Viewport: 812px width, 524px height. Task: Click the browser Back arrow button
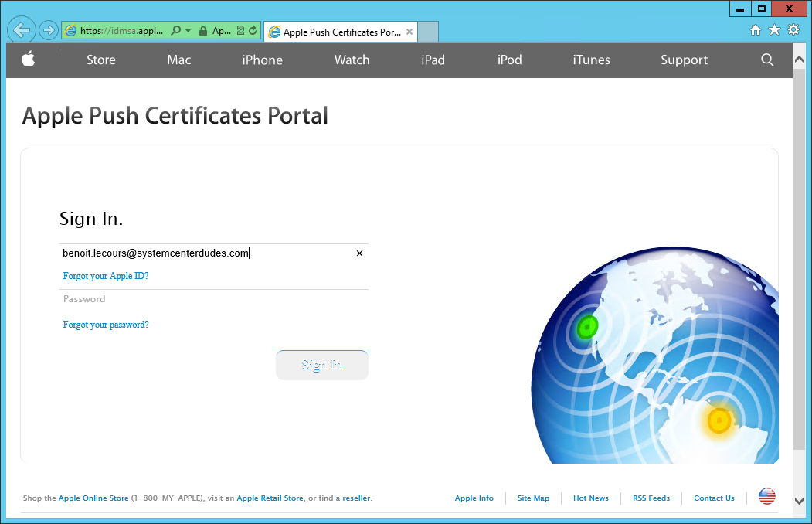21,31
